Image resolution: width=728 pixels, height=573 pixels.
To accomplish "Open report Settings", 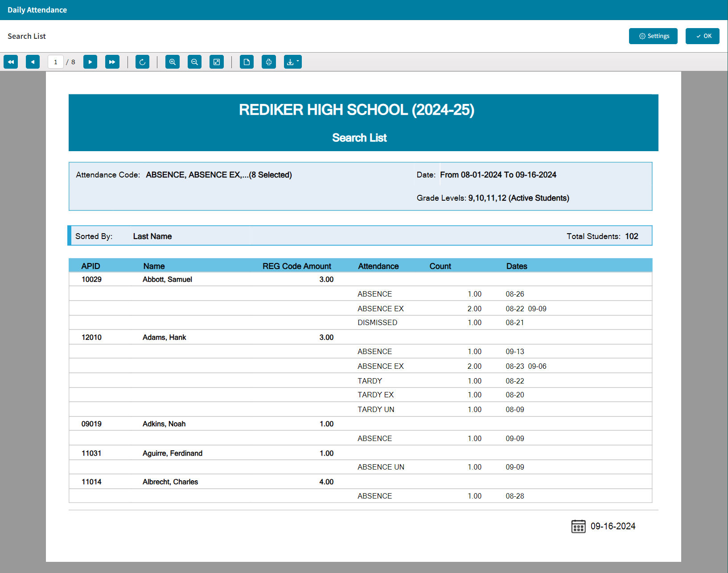I will 653,36.
